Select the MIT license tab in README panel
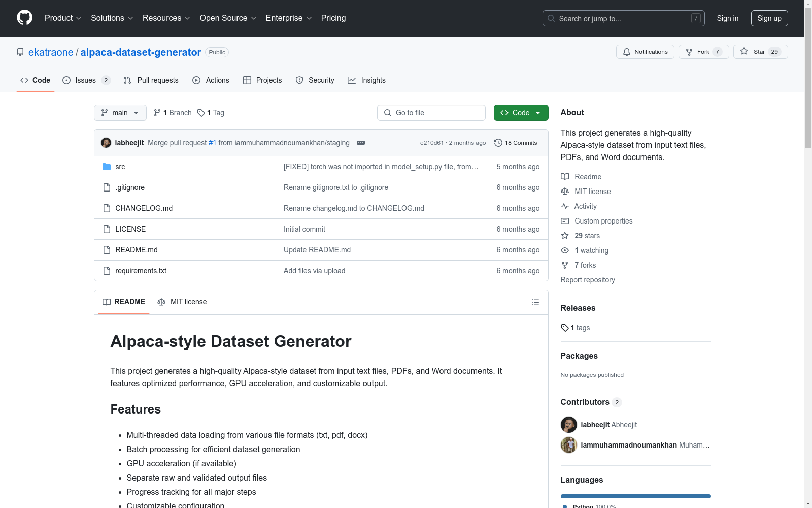 point(182,302)
